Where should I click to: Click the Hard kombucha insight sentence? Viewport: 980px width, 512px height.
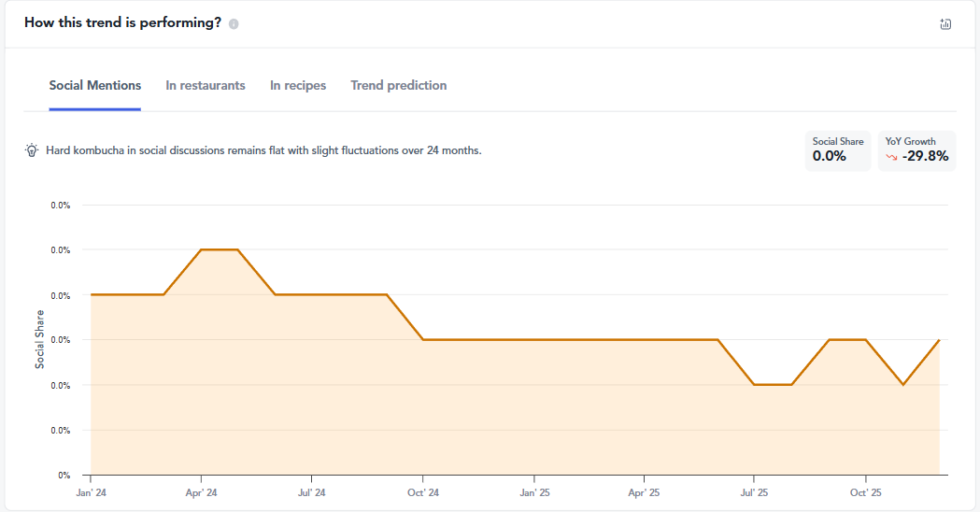263,150
